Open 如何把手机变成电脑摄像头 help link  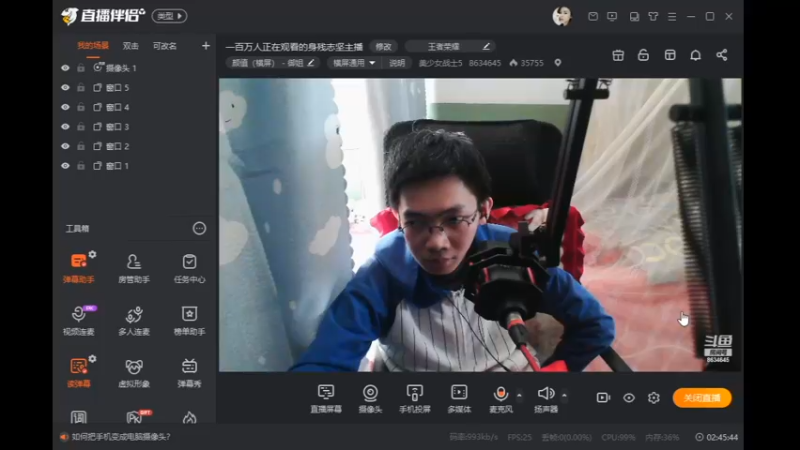[x=121, y=437]
